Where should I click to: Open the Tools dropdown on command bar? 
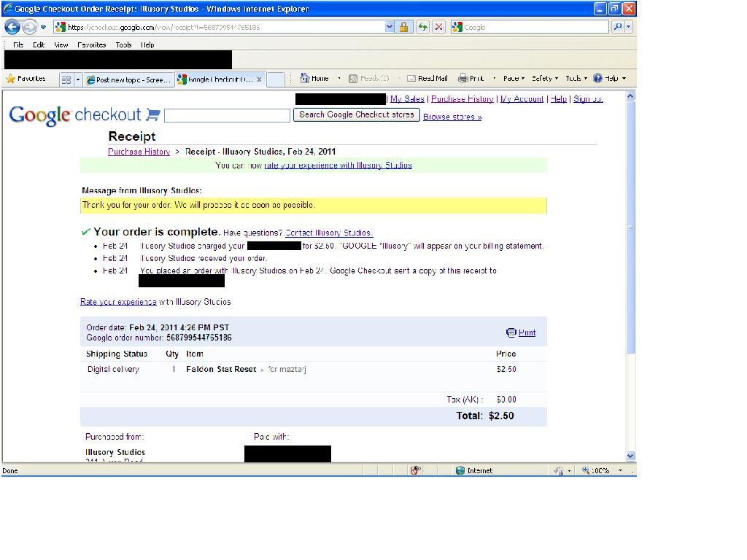click(x=573, y=78)
